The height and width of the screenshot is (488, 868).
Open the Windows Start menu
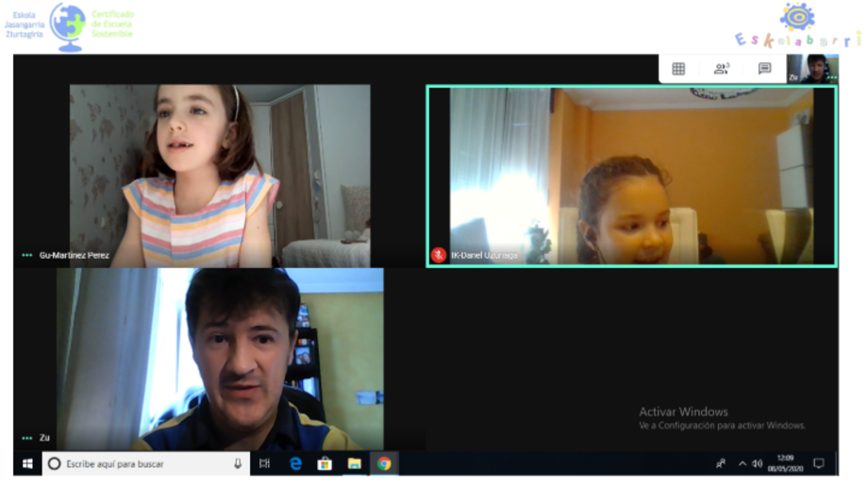click(27, 463)
